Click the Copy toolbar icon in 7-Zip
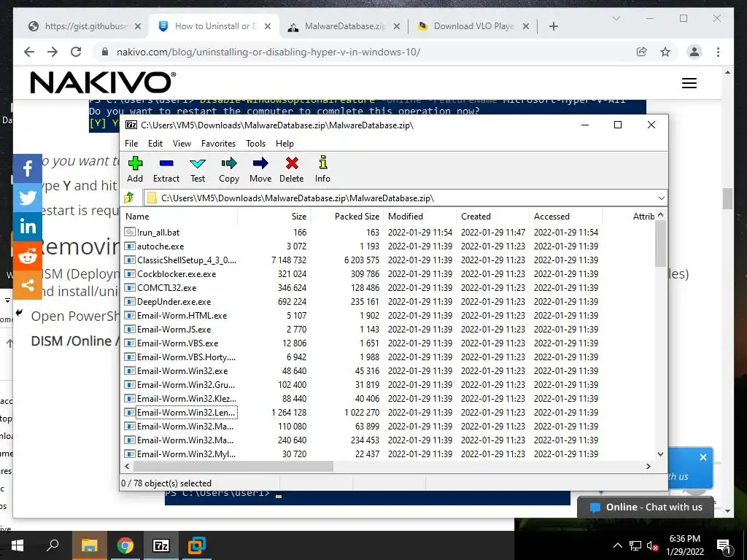Image resolution: width=747 pixels, height=560 pixels. click(229, 169)
